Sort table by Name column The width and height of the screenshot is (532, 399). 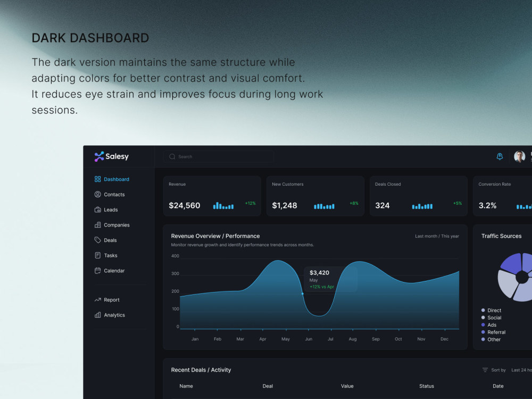186,386
